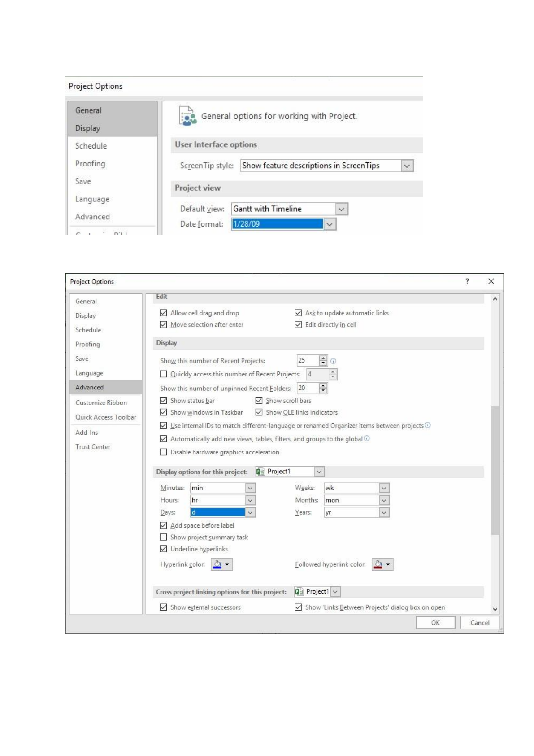This screenshot has width=534, height=756.
Task: Toggle Show external successors checkbox
Action: [164, 607]
